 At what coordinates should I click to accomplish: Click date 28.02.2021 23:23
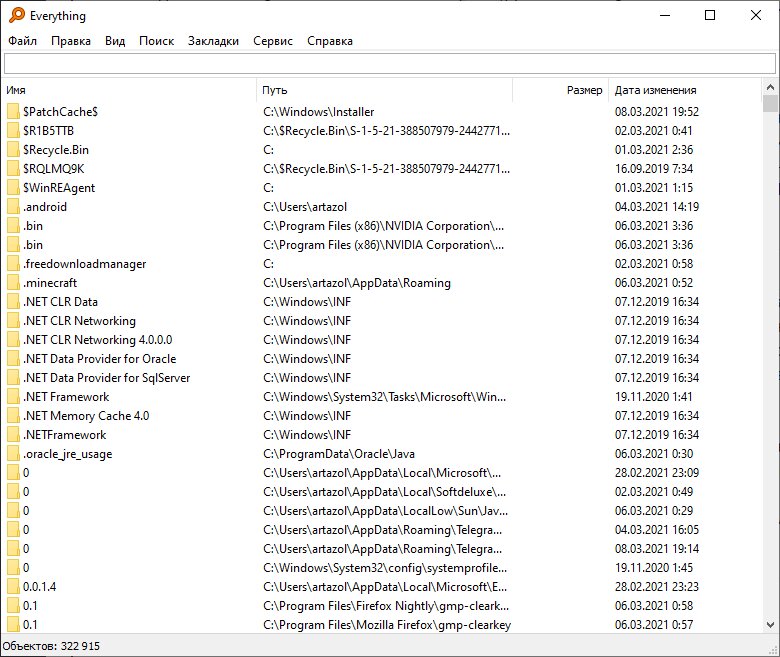pyautogui.click(x=657, y=586)
